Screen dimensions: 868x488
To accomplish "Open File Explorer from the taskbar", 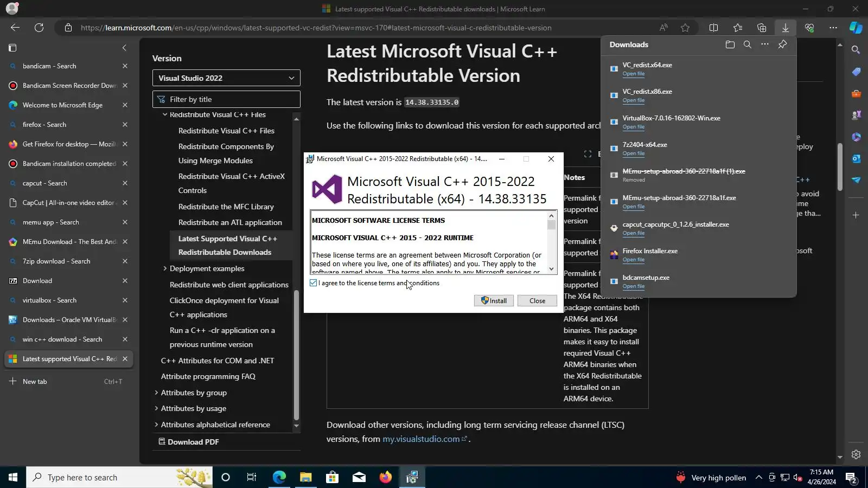I will pos(305,477).
